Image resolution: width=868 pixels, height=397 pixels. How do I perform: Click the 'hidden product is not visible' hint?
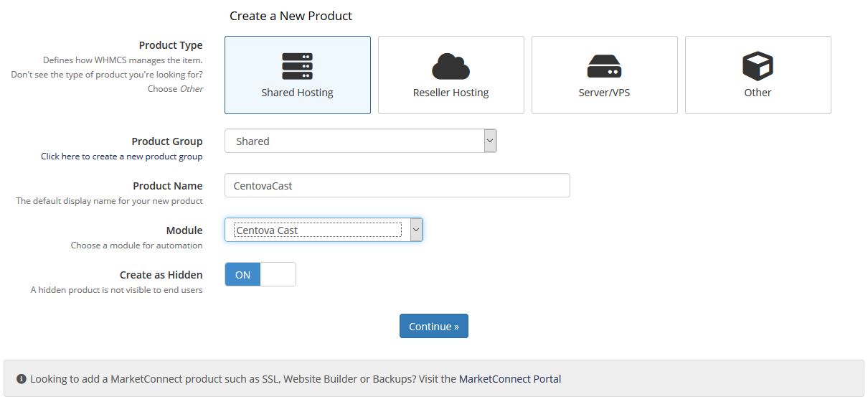point(116,290)
